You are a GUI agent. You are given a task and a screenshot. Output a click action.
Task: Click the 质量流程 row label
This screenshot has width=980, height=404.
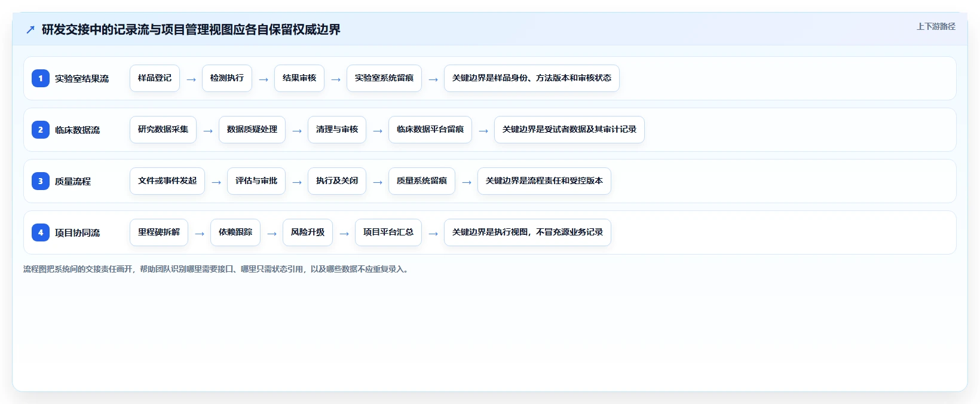[73, 181]
